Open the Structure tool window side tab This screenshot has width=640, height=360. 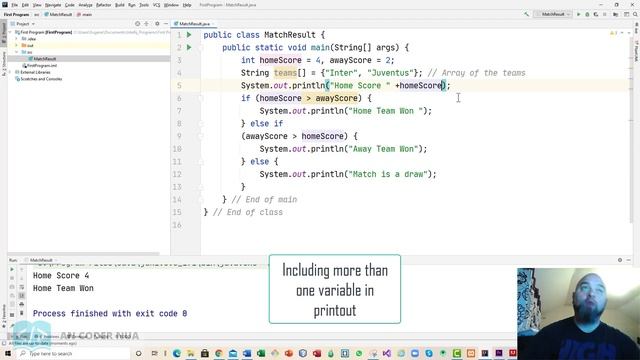pyautogui.click(x=4, y=64)
